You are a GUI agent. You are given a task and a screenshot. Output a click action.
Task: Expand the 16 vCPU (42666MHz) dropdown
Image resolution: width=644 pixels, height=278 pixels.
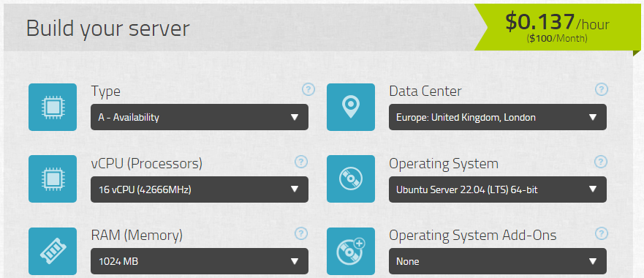[200, 189]
